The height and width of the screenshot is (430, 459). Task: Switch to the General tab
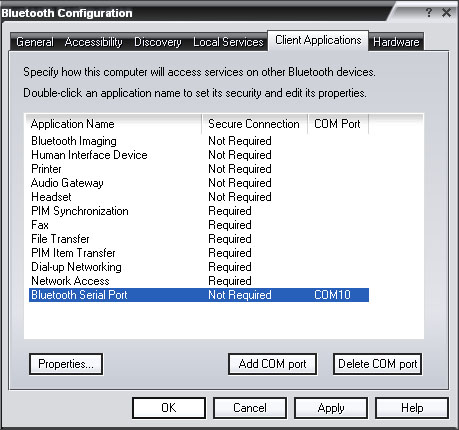click(x=35, y=42)
